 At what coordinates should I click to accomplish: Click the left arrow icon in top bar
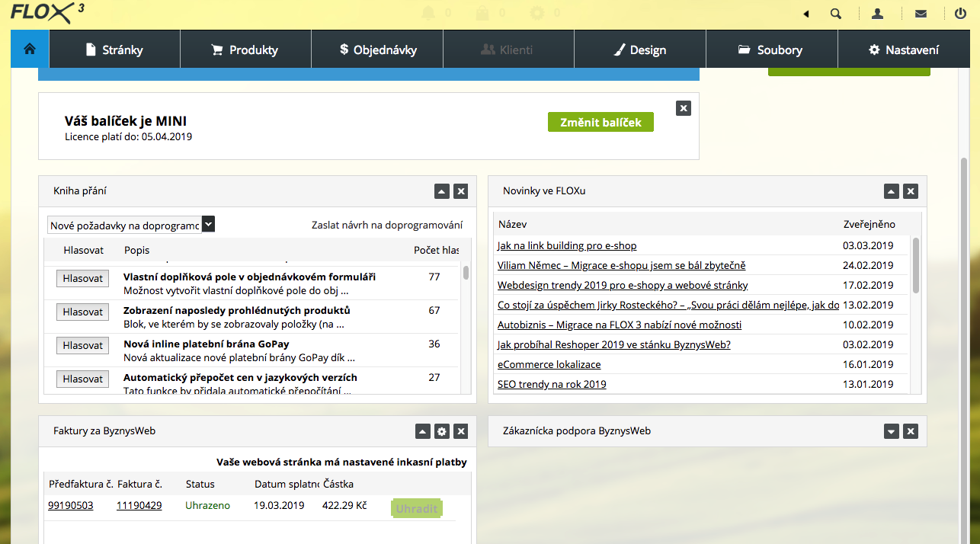click(806, 14)
